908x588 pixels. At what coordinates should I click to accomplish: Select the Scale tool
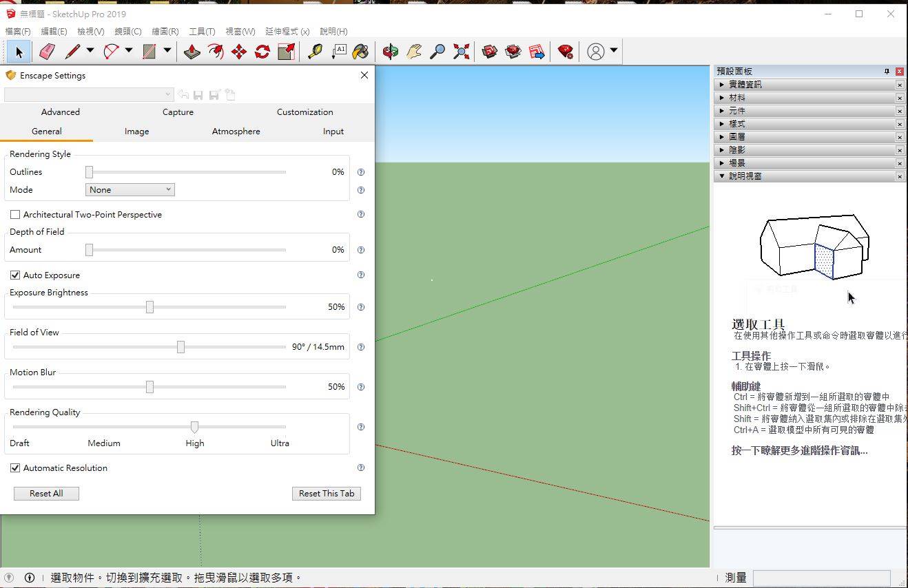(x=286, y=52)
